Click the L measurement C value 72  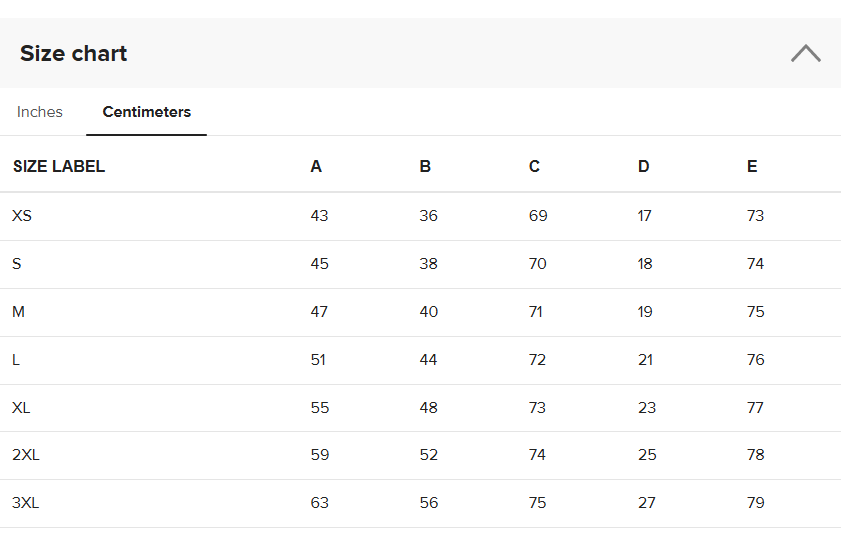tap(537, 360)
